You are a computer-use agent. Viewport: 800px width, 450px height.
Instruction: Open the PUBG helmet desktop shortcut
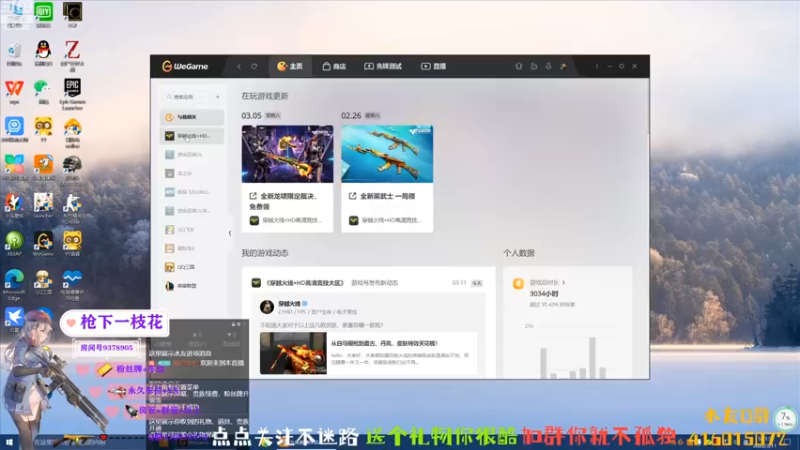coord(72,170)
